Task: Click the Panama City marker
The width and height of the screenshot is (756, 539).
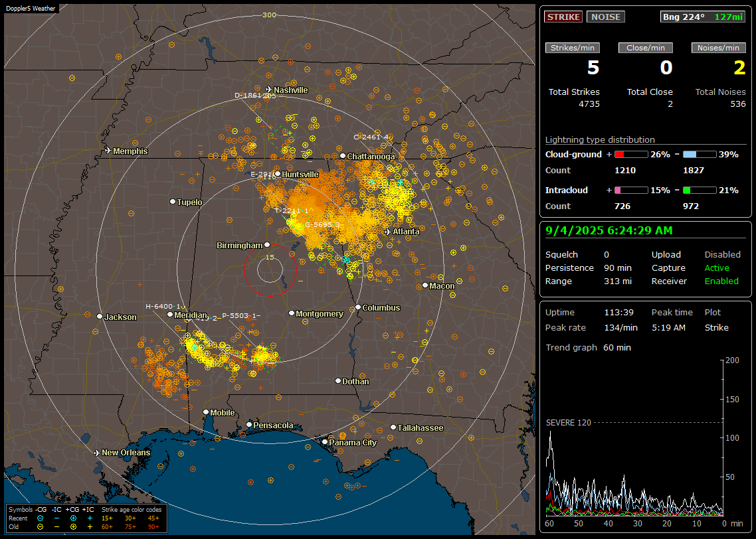Action: coord(324,441)
